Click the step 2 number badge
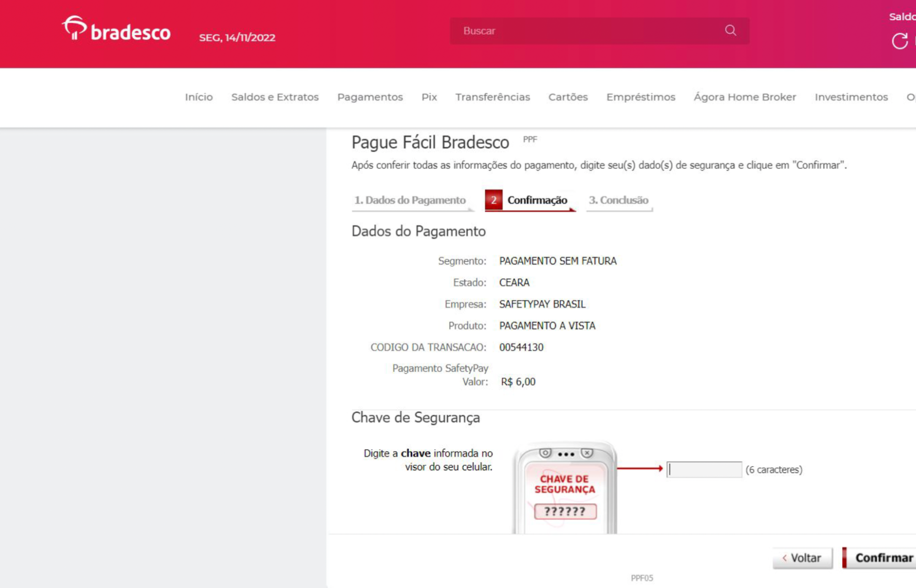Image resolution: width=916 pixels, height=588 pixels. click(x=494, y=200)
